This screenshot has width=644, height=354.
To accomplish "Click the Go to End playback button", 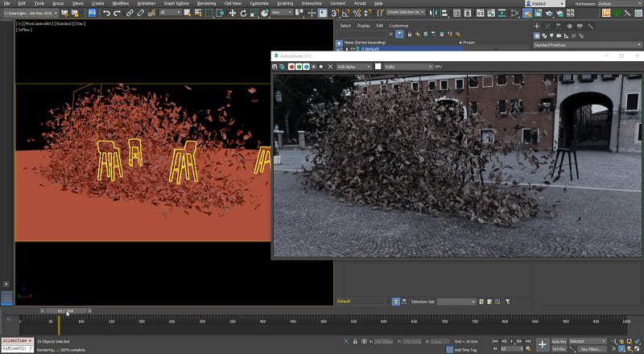I will (528, 341).
